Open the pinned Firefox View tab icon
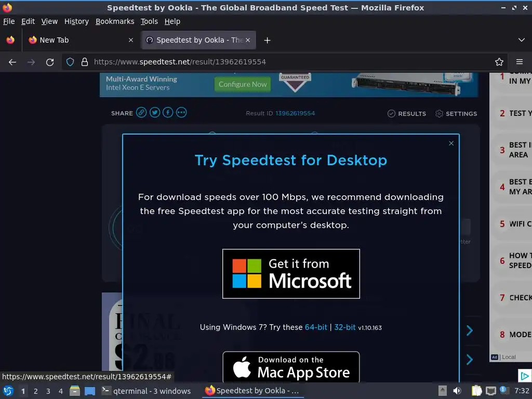This screenshot has height=399, width=532. (10, 40)
